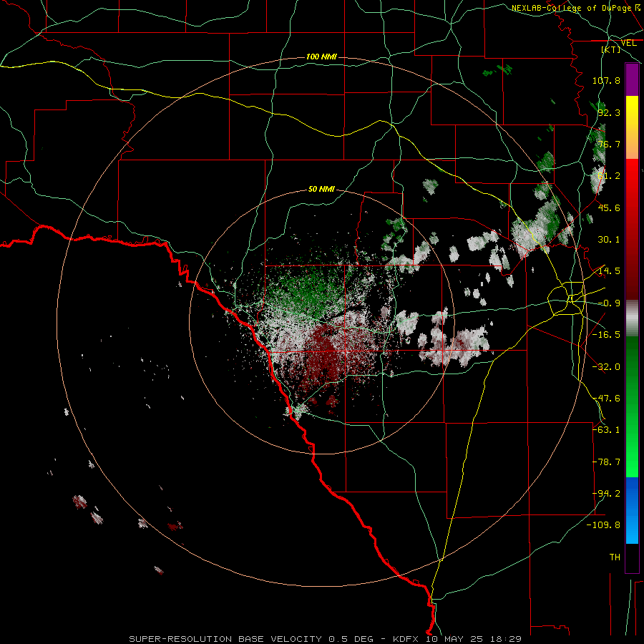Click the 45.6 velocity legend value

pyautogui.click(x=609, y=208)
